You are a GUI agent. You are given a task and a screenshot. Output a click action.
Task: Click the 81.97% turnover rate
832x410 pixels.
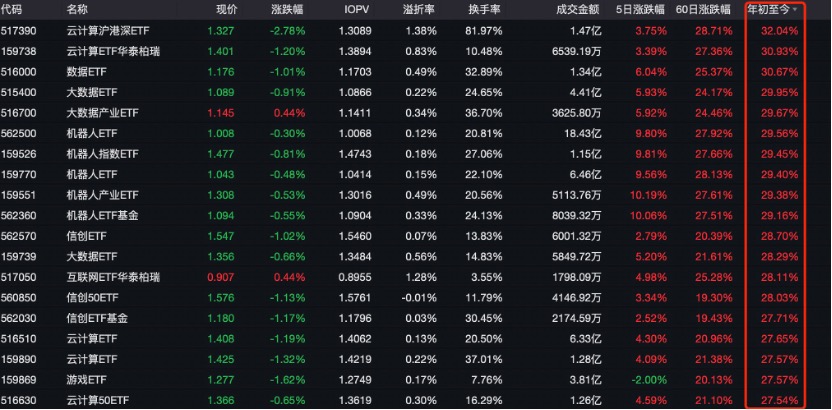[483, 31]
